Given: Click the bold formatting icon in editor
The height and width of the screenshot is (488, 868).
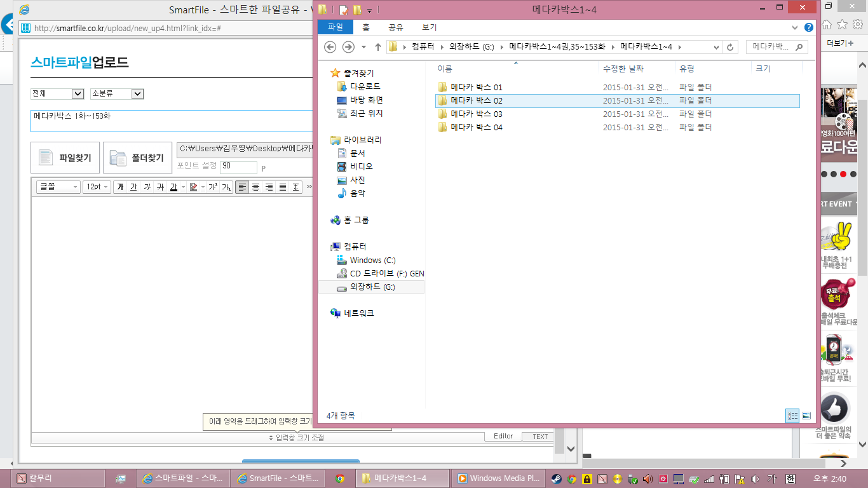Looking at the screenshot, I should click(x=119, y=187).
